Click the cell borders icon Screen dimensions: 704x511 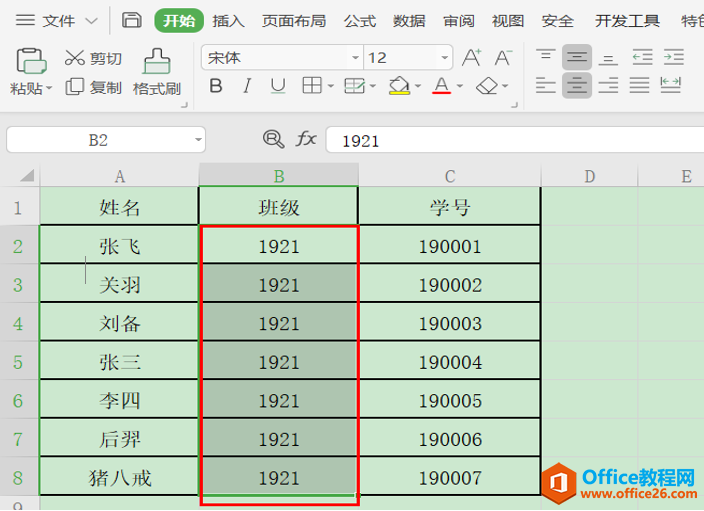point(312,85)
